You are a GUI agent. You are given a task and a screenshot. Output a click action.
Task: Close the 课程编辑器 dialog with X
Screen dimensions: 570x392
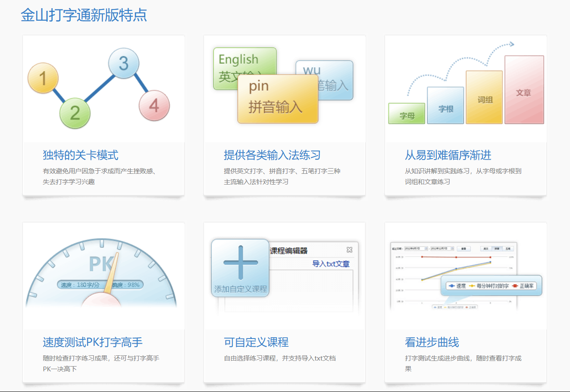[350, 250]
